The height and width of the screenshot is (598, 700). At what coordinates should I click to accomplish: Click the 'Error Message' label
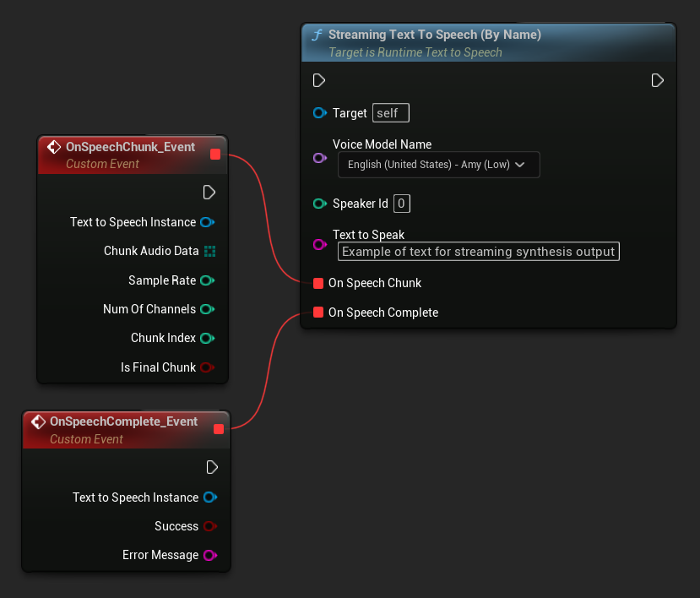160,555
